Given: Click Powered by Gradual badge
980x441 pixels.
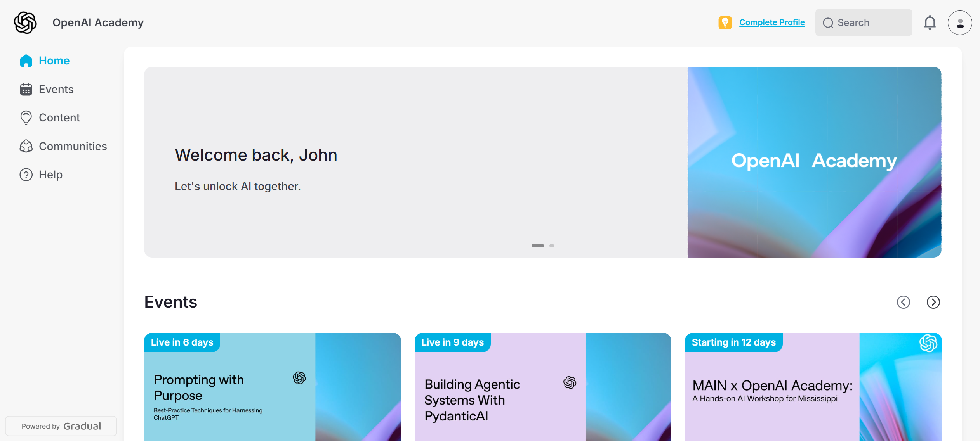Looking at the screenshot, I should [61, 426].
